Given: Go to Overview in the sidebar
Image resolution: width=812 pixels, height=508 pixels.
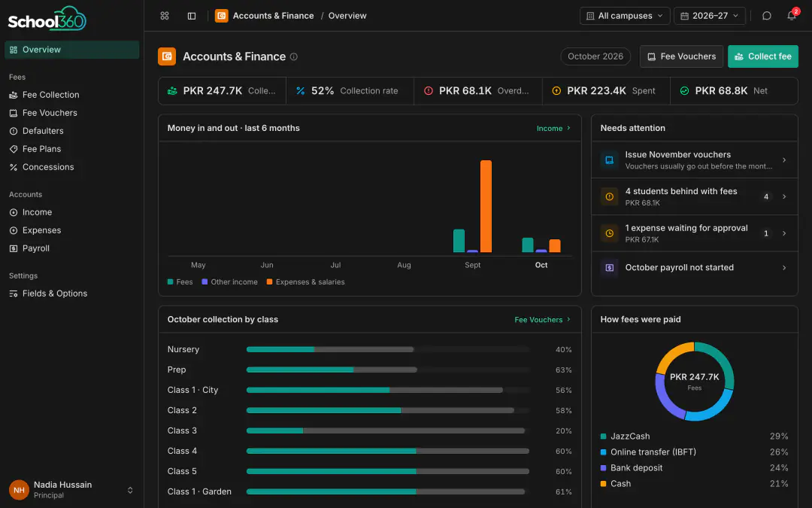Looking at the screenshot, I should click(x=72, y=50).
